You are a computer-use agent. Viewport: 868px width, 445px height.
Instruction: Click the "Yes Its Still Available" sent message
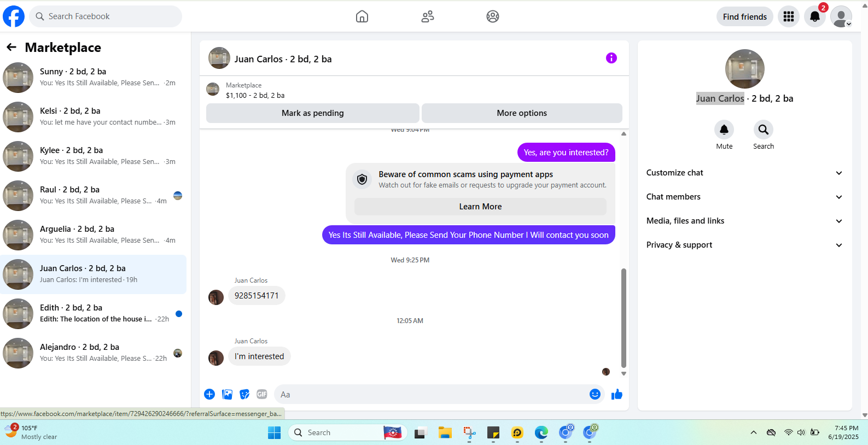[469, 235]
